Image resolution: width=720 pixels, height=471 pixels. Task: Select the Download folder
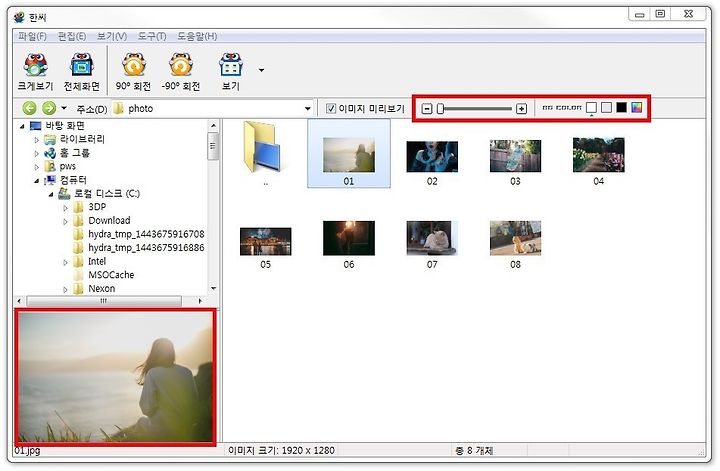pyautogui.click(x=109, y=220)
